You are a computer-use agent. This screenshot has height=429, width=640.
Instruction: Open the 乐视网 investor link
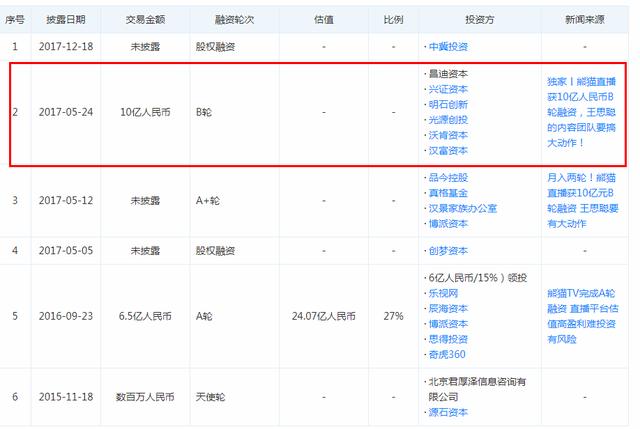443,293
